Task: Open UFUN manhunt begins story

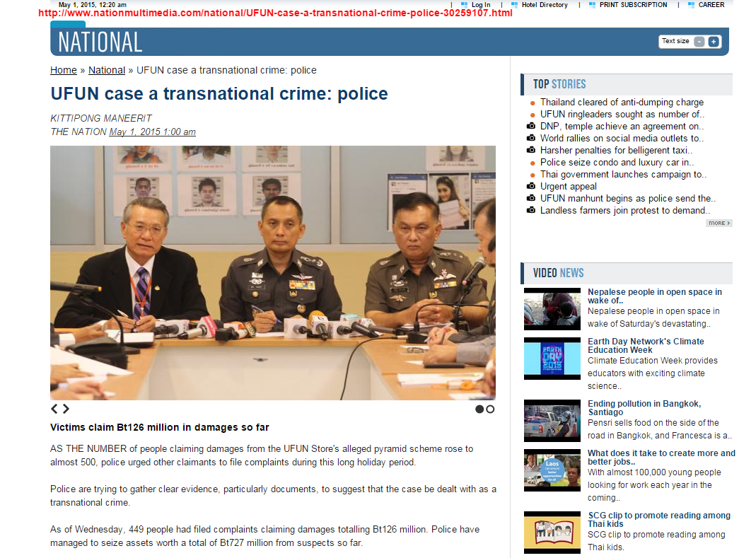Action: pos(628,199)
